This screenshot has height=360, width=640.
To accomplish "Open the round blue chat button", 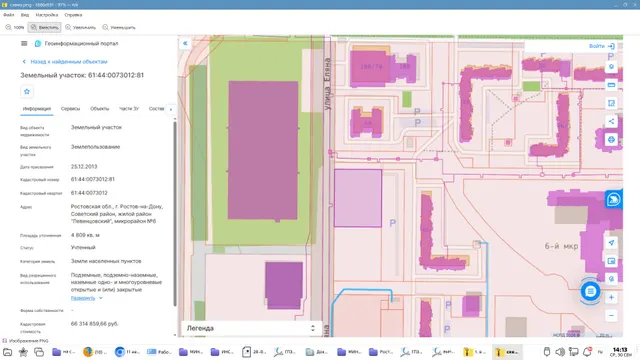I will pos(590,291).
